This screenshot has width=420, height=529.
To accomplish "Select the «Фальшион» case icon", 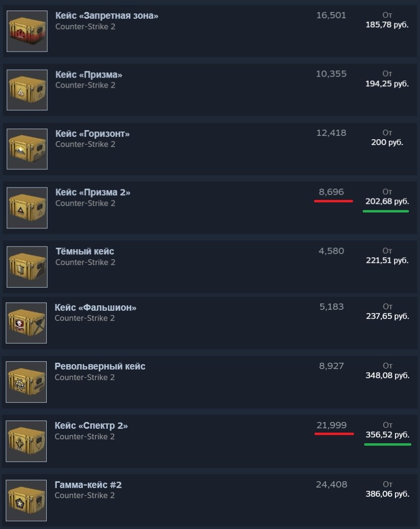I will pos(26,323).
